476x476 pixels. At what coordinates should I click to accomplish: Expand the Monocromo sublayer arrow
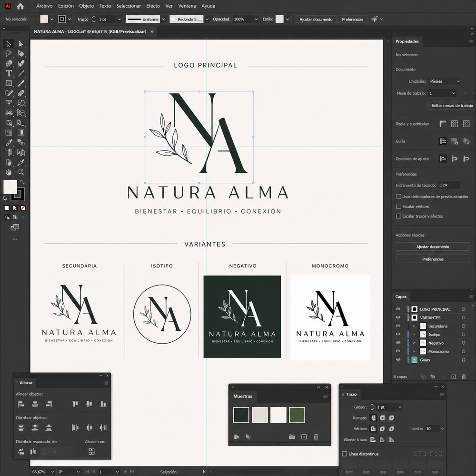pyautogui.click(x=414, y=352)
